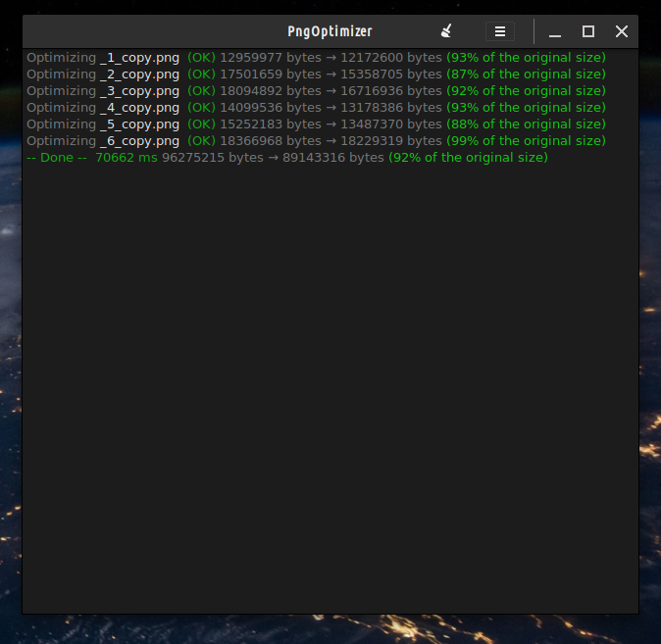
Task: Click the PngOptimizer window title
Action: coord(330,31)
